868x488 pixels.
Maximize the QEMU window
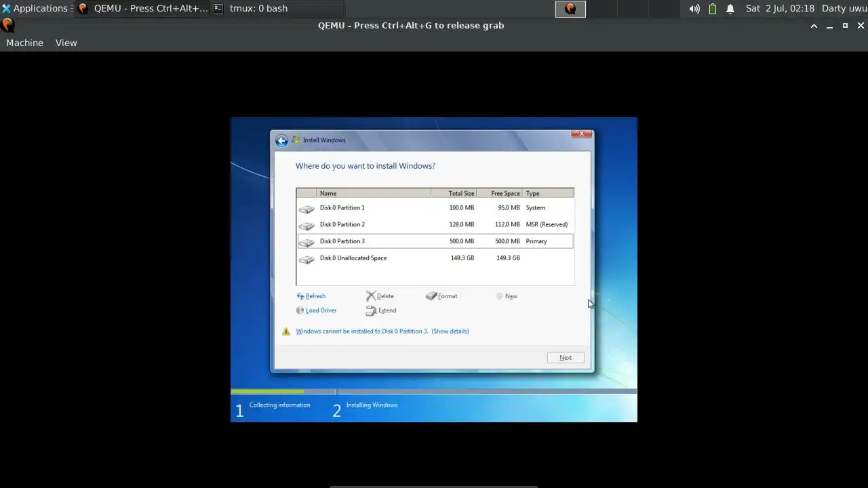pyautogui.click(x=845, y=26)
